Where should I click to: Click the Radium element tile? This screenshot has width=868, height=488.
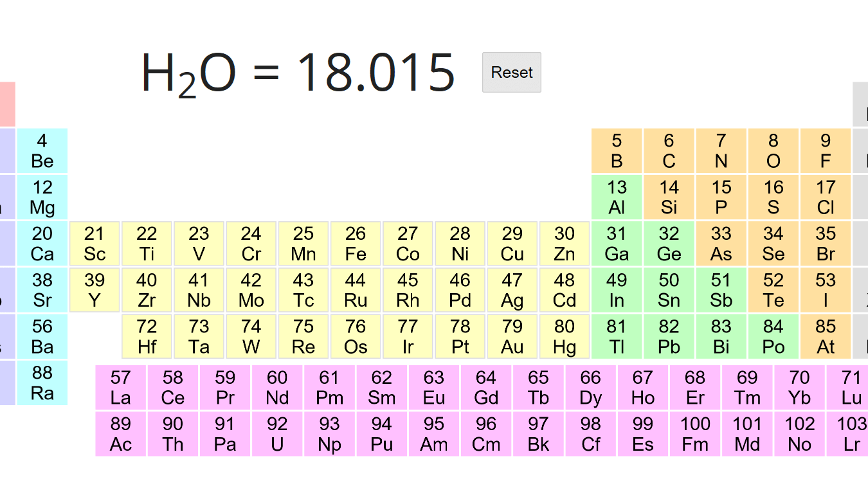tap(42, 383)
